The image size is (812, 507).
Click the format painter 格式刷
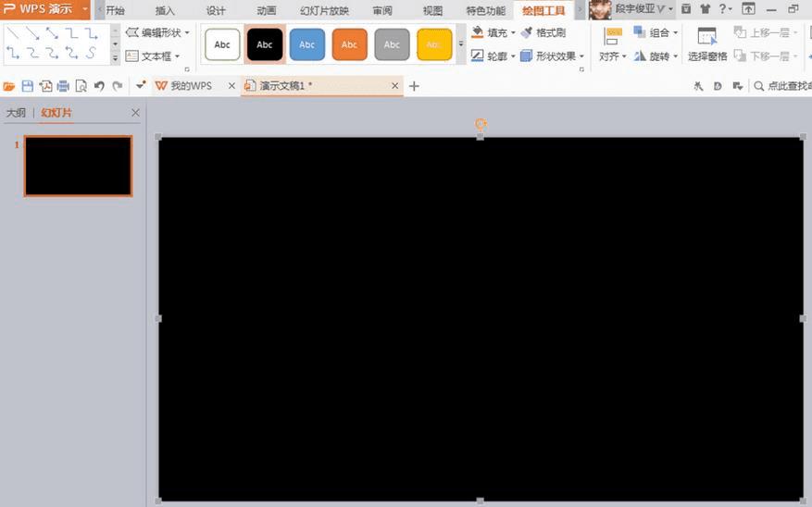pos(543,32)
